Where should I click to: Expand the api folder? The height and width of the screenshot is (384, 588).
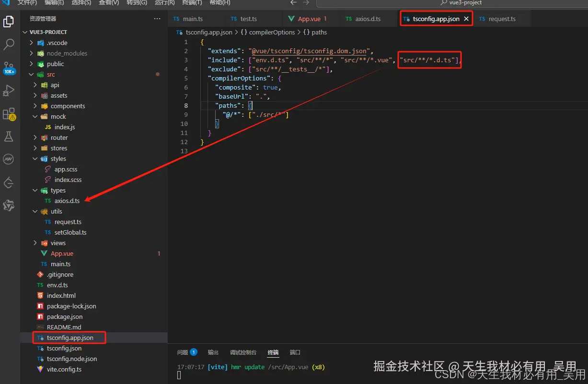(x=94, y=85)
